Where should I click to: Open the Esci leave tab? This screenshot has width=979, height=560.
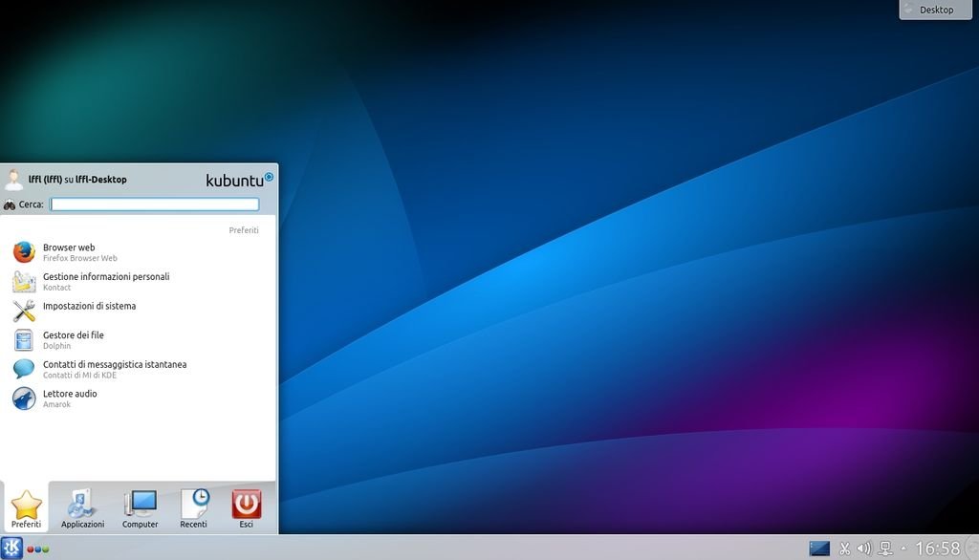pyautogui.click(x=246, y=508)
